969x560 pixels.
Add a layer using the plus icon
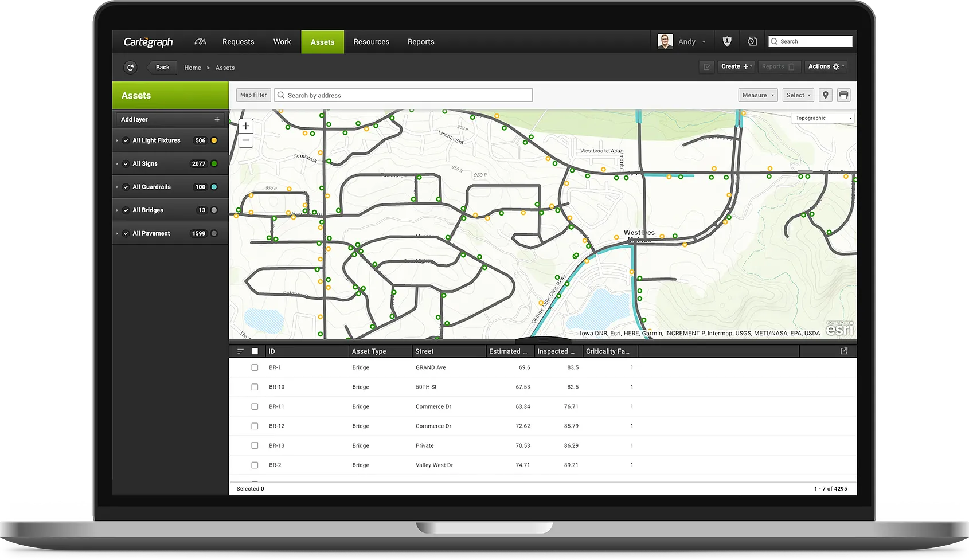coord(217,119)
